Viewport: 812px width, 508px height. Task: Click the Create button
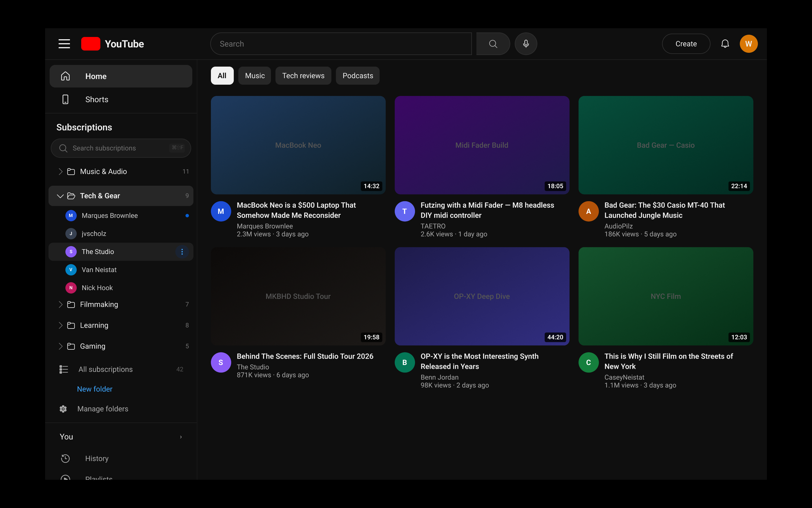686,44
